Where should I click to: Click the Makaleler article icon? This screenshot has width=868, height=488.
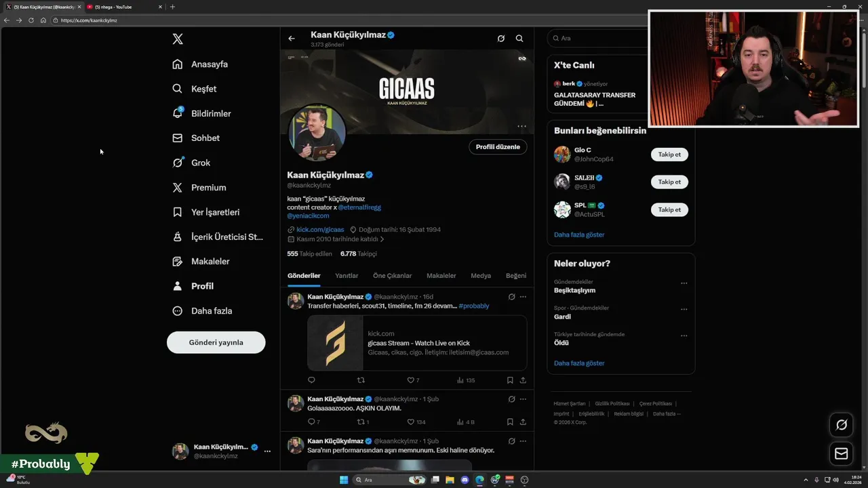point(178,262)
